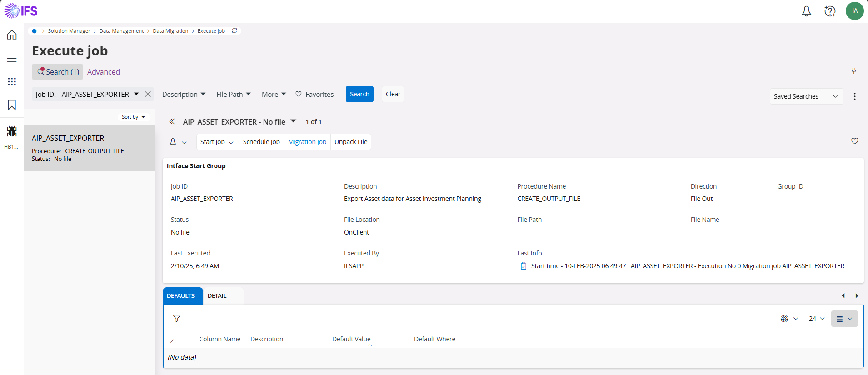The image size is (868, 375).
Task: Open the hamburger navigation menu
Action: point(12,59)
